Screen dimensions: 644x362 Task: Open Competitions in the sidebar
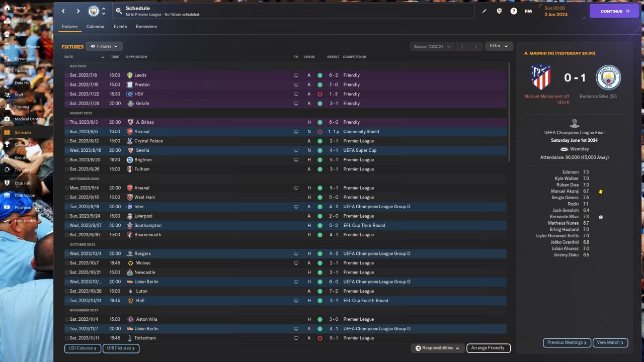[x=26, y=145]
